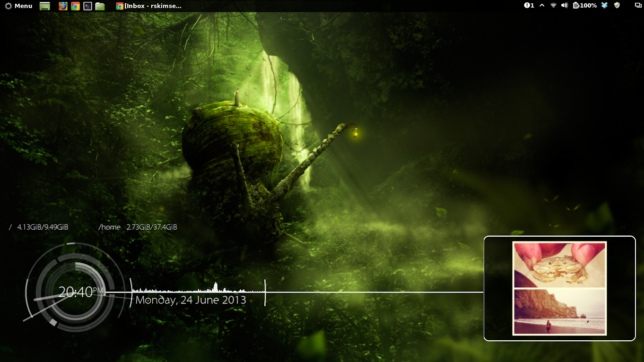The height and width of the screenshot is (362, 644).
Task: Switch to the Inbox Chrome window
Action: [x=149, y=6]
